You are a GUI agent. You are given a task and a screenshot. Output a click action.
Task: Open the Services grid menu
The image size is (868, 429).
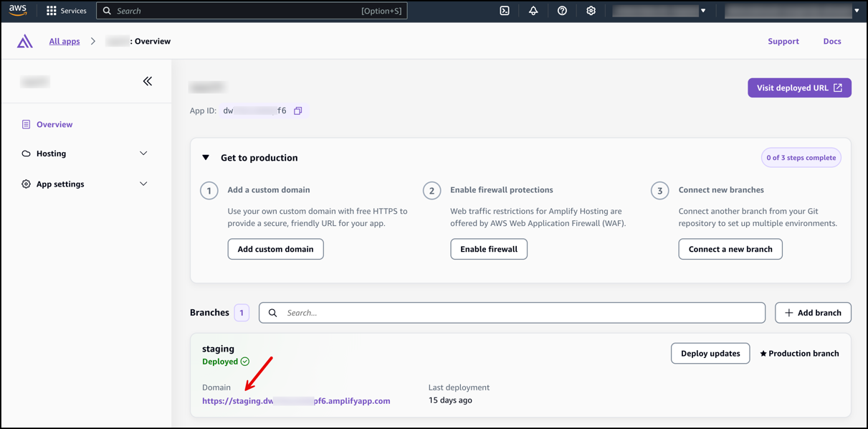pos(52,11)
